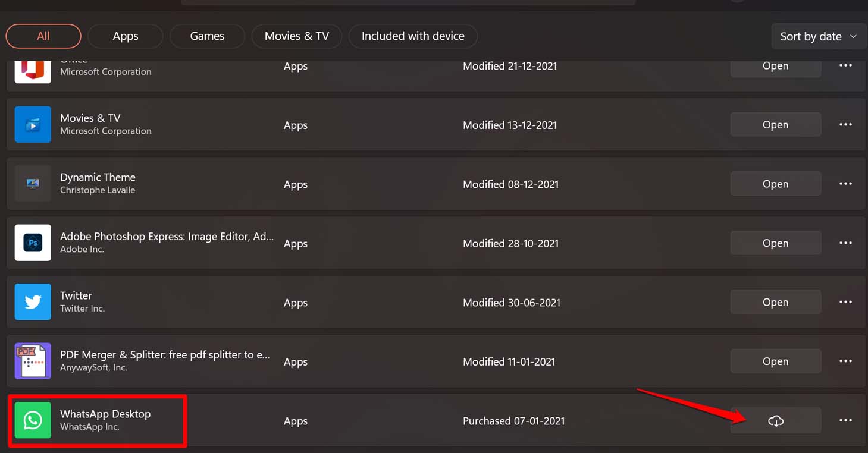Open more options for WhatsApp Desktop
The height and width of the screenshot is (453, 868).
pyautogui.click(x=845, y=420)
